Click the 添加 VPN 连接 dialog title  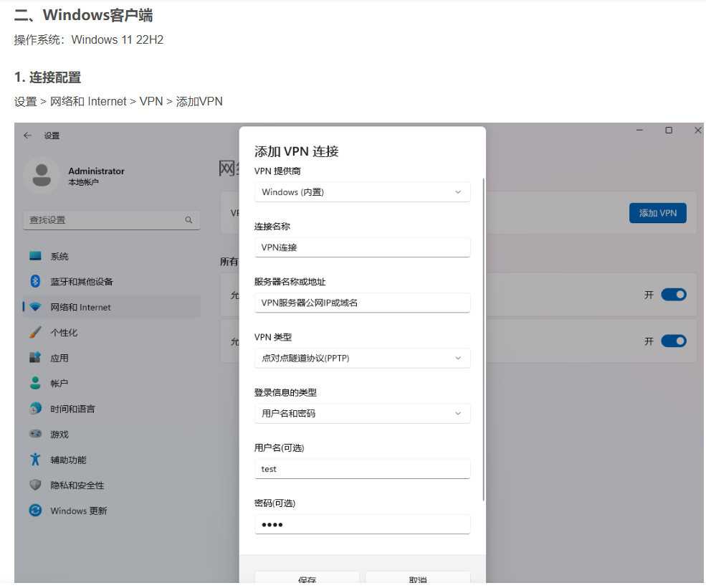pos(296,151)
